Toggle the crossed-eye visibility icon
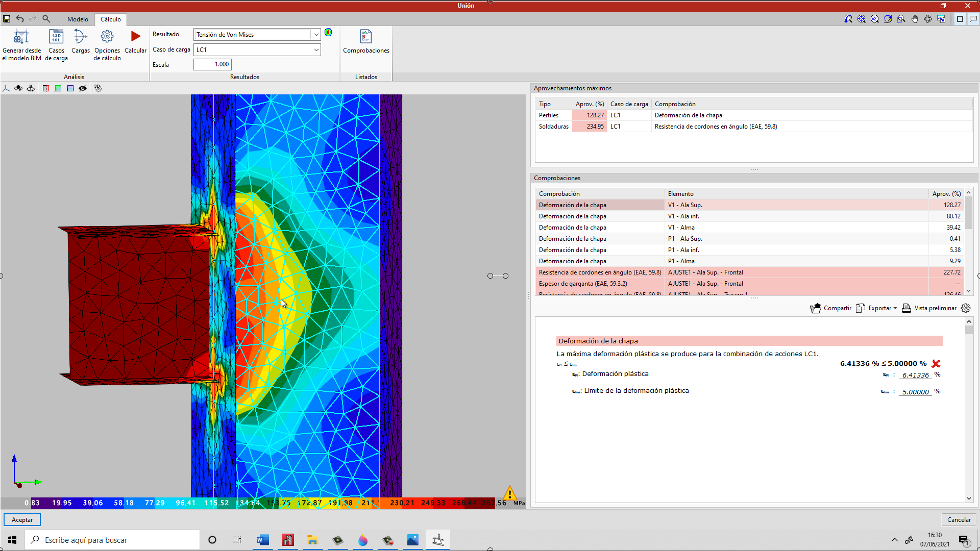The image size is (980, 551). (83, 88)
